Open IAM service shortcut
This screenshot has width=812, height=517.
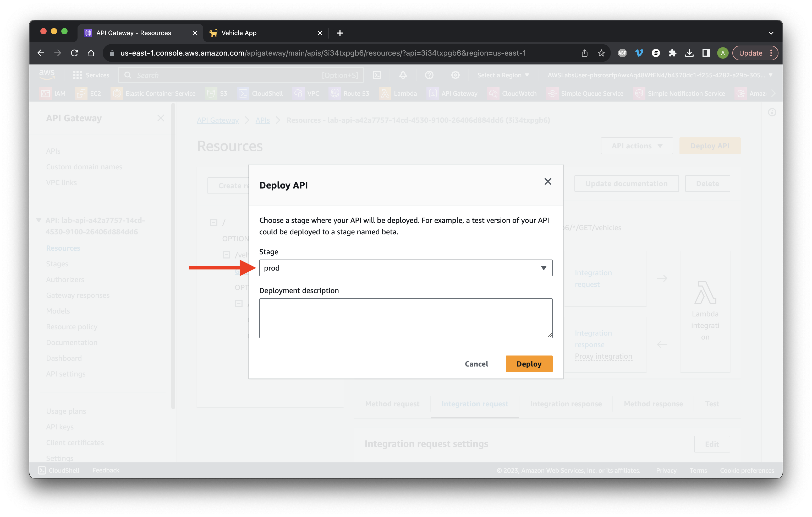tap(53, 93)
